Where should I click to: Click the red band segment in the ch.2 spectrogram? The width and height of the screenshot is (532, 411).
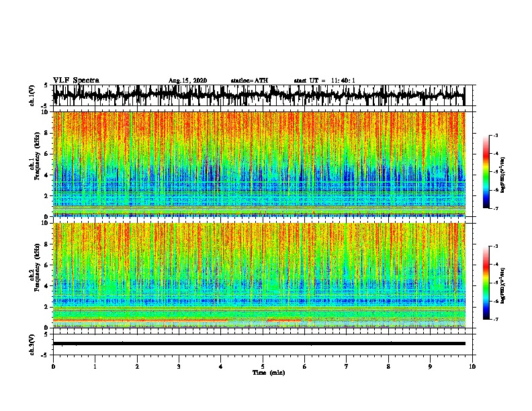[x=140, y=320]
